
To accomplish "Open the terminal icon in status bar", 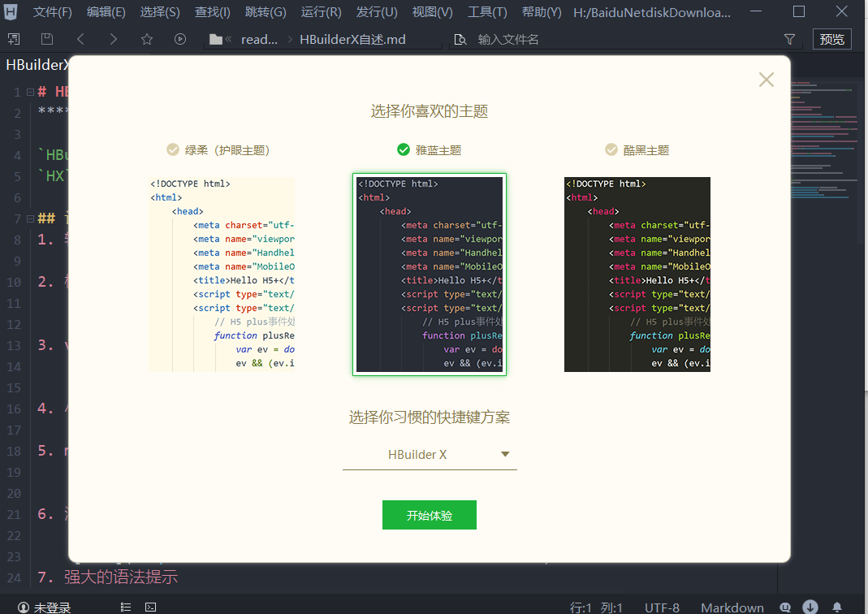I will click(150, 608).
